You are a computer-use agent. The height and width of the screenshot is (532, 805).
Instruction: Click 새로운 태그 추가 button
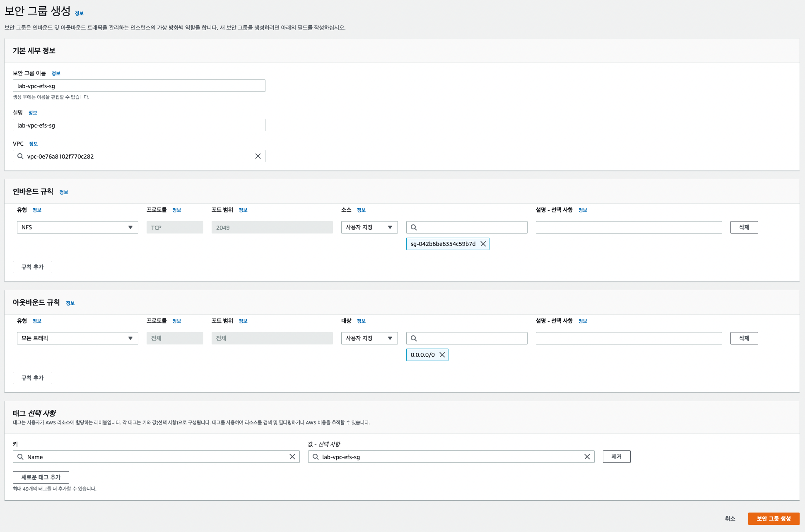pyautogui.click(x=41, y=477)
